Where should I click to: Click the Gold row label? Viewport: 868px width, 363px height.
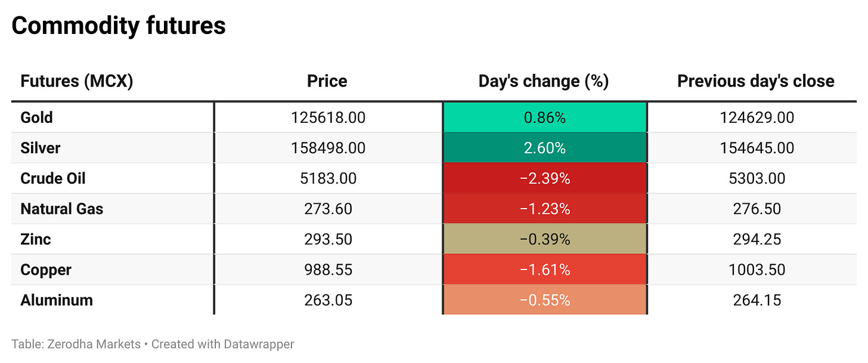click(x=37, y=117)
